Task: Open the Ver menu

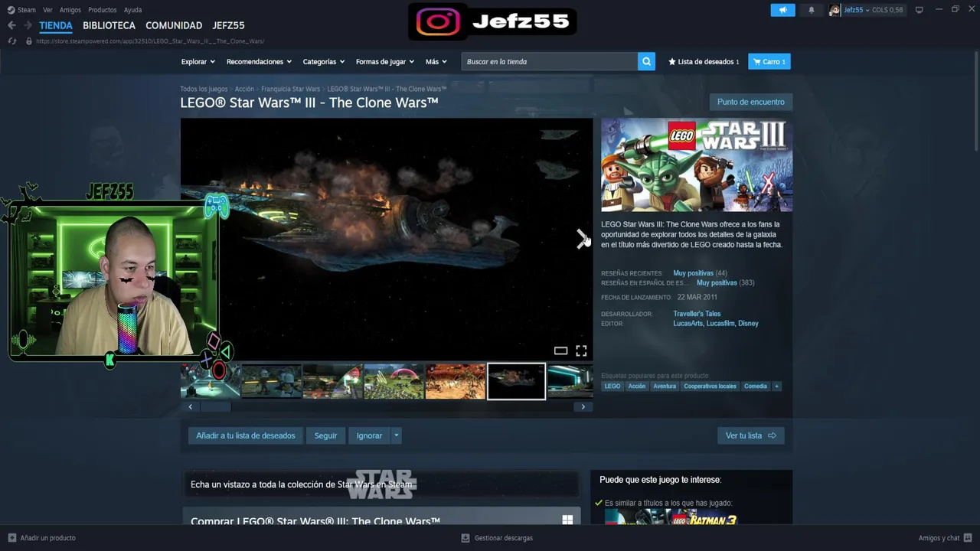Action: tap(47, 10)
